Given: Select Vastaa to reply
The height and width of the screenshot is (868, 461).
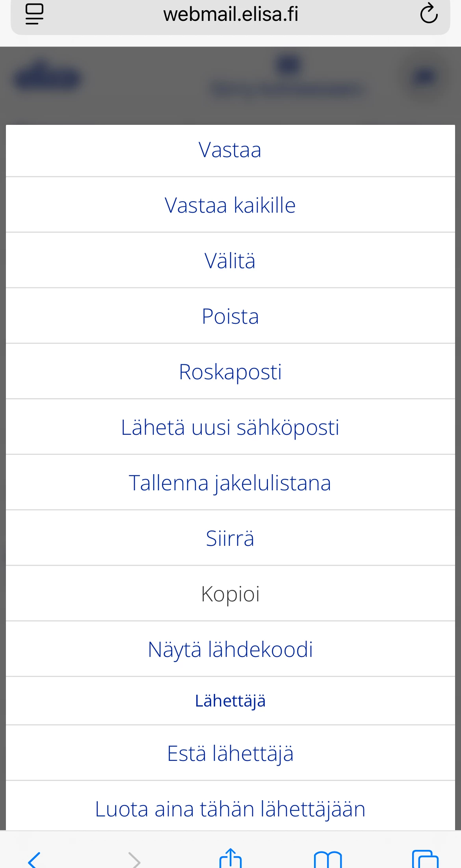Looking at the screenshot, I should tap(230, 150).
